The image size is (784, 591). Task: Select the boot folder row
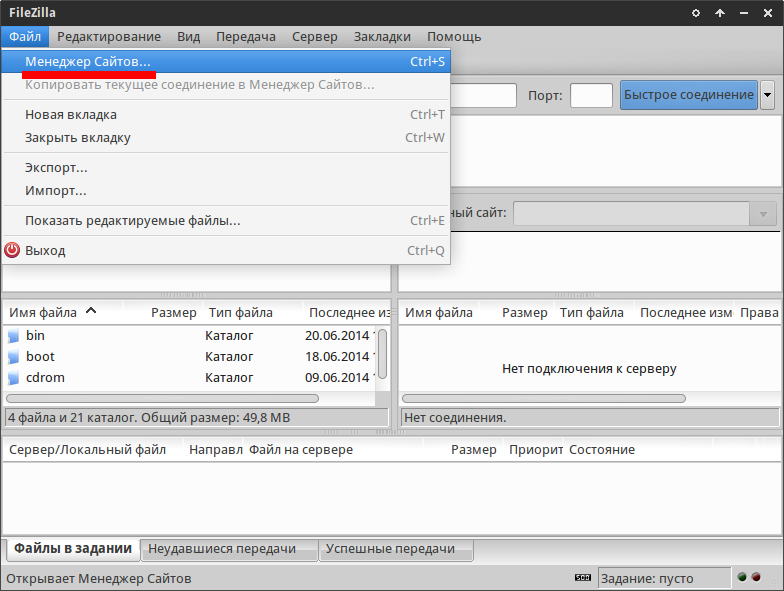(x=190, y=356)
